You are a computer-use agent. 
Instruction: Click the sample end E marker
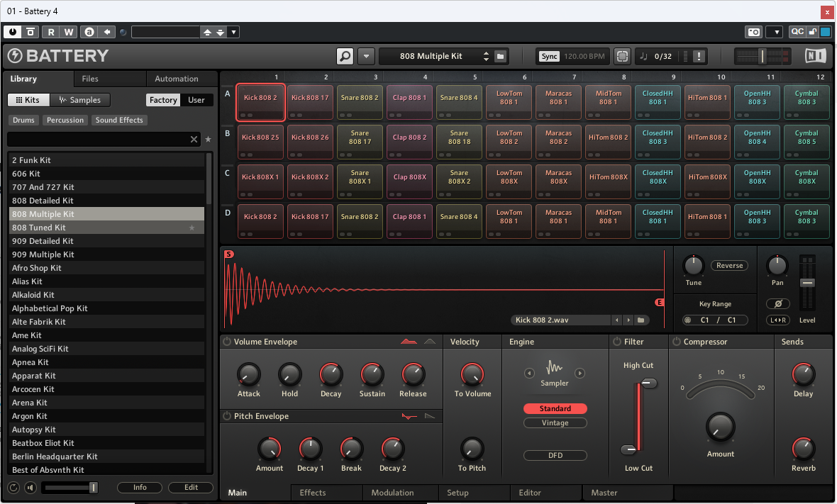click(x=660, y=303)
